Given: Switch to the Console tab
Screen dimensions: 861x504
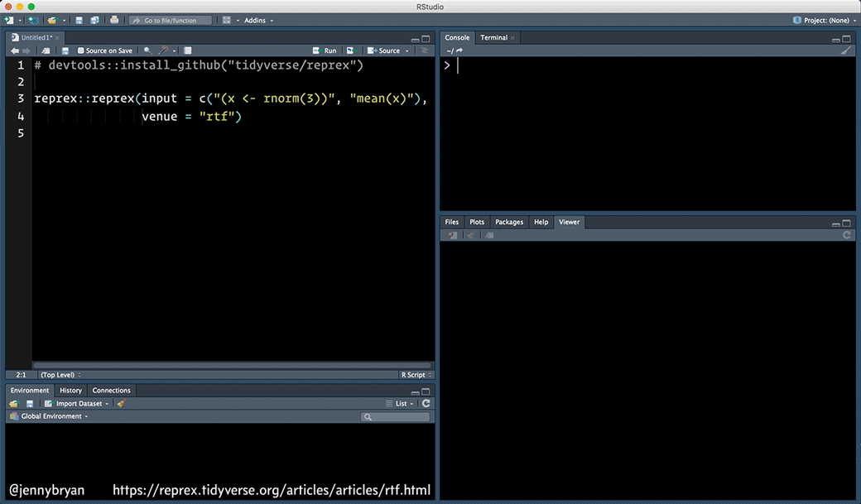Looking at the screenshot, I should [x=457, y=37].
